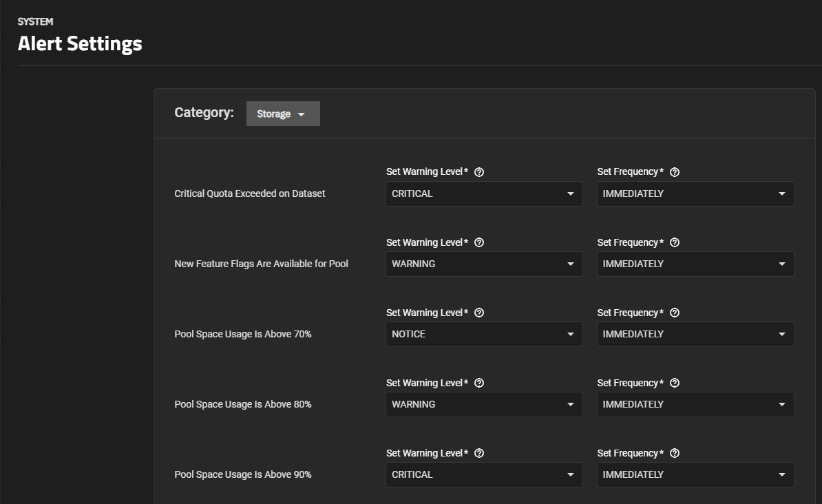The width and height of the screenshot is (822, 504).
Task: Open WARNING level dropdown for Pool Usage 80%
Action: pyautogui.click(x=484, y=405)
